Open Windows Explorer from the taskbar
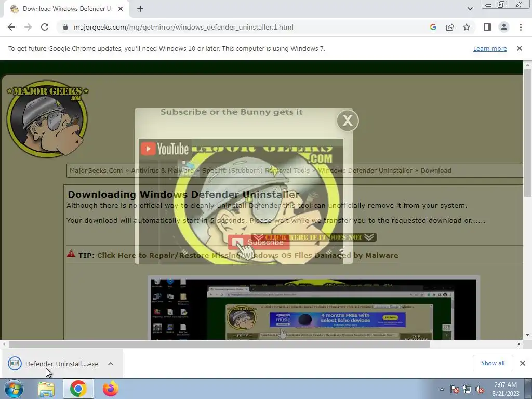Screen dimensions: 532x399 (x=46, y=389)
